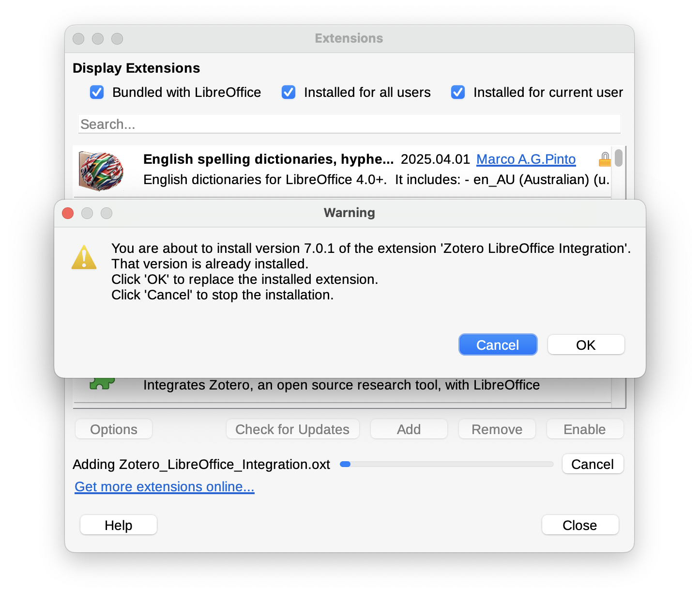Image resolution: width=700 pixels, height=593 pixels.
Task: Click the yellow warning triangle icon
Action: click(84, 257)
